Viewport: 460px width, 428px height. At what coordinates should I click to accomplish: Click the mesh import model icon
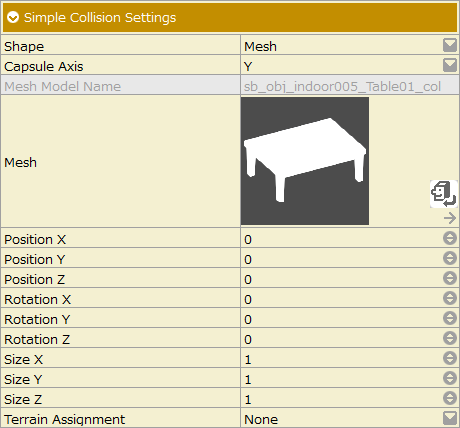point(444,194)
